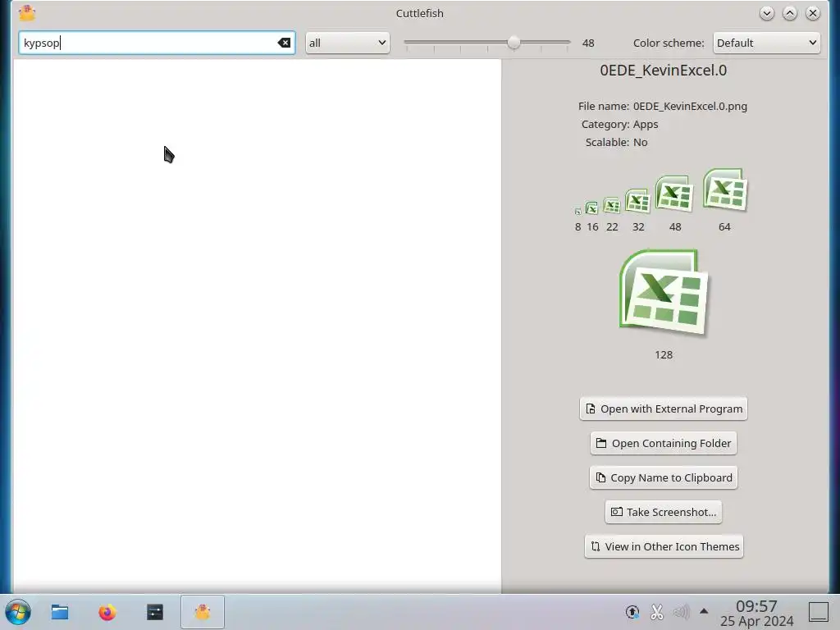This screenshot has height=630, width=840.
Task: Open the start menu launcher
Action: click(x=18, y=612)
